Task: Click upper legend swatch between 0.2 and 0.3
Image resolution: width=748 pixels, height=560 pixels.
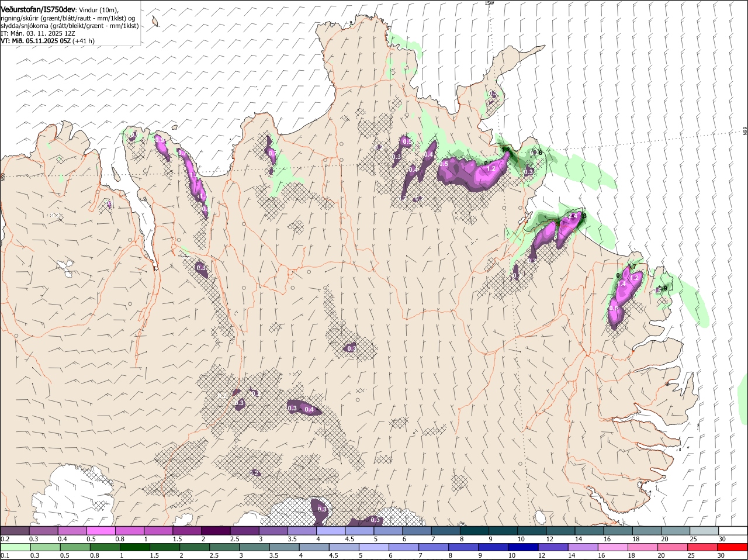Action: click(15, 530)
